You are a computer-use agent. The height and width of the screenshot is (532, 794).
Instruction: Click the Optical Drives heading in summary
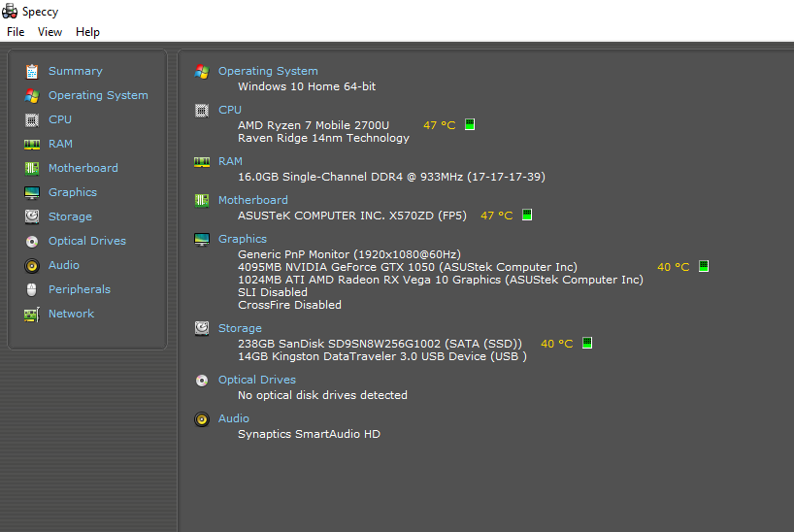pyautogui.click(x=256, y=380)
